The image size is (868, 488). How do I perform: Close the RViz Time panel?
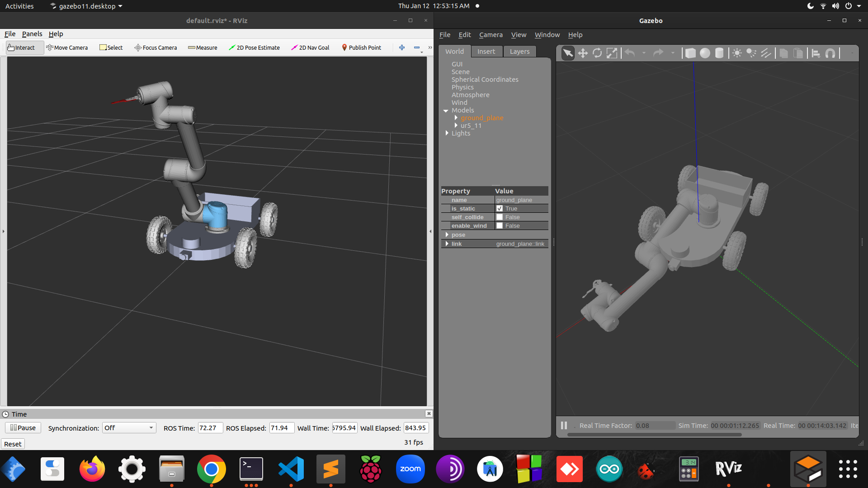click(429, 414)
